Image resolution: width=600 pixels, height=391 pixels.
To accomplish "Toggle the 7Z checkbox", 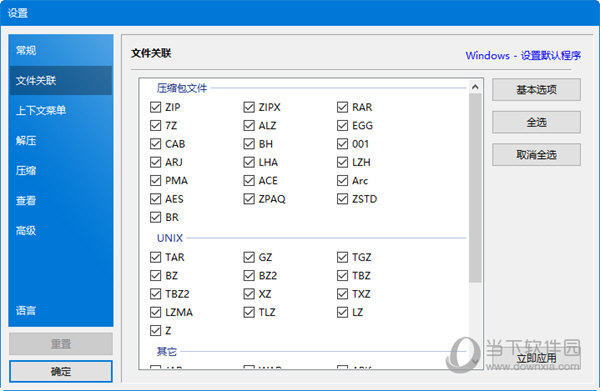I will pos(155,125).
